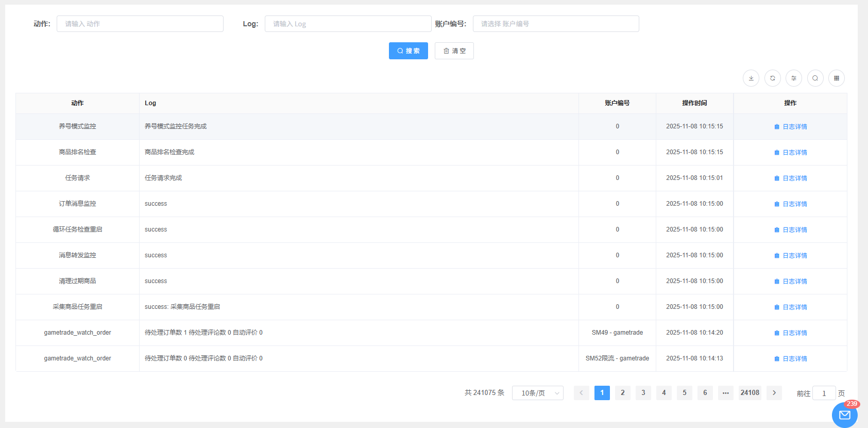Open the column settings sliders icon
The height and width of the screenshot is (428, 868).
(x=793, y=78)
